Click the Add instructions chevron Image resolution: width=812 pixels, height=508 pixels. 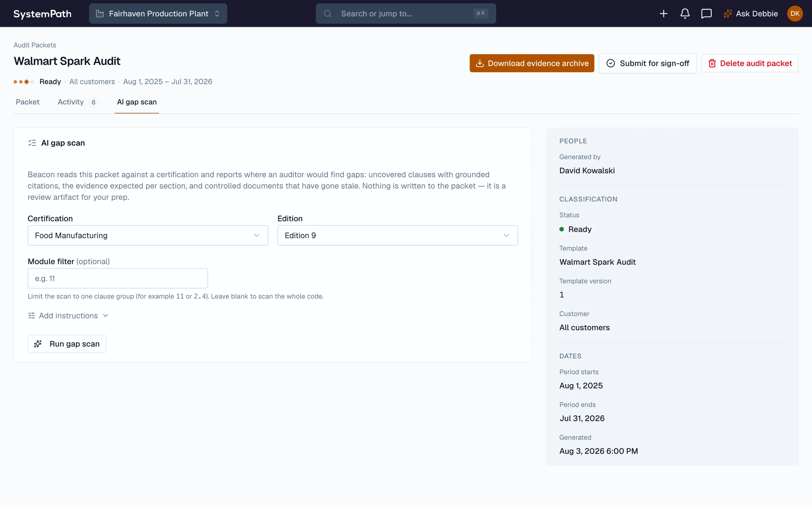(105, 316)
